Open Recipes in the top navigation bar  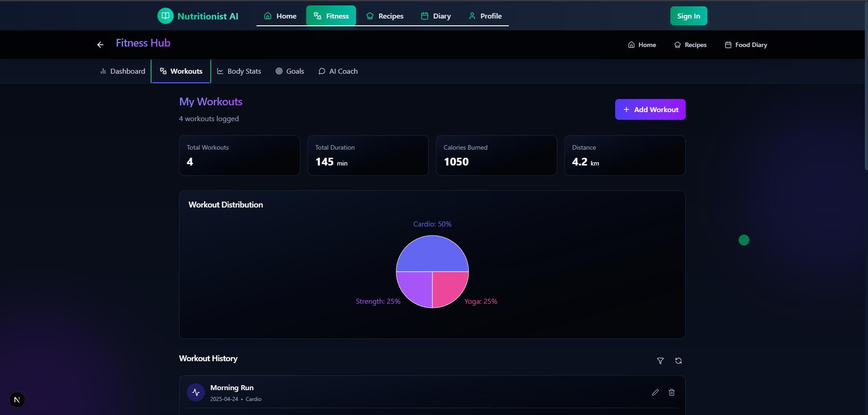tap(385, 16)
